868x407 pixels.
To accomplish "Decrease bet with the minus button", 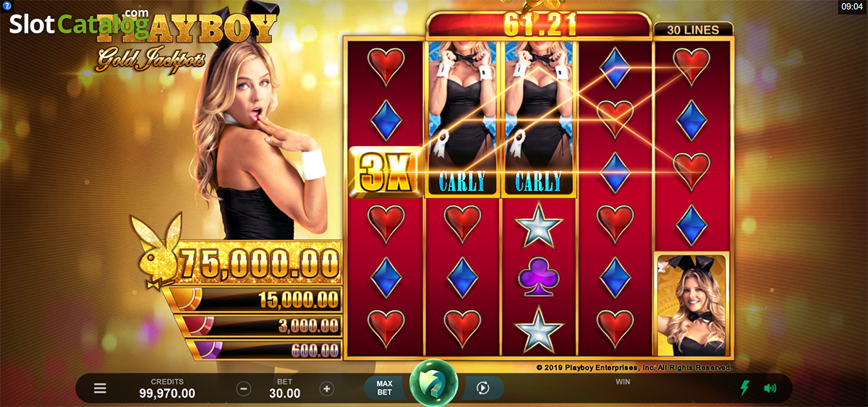I will pyautogui.click(x=244, y=388).
